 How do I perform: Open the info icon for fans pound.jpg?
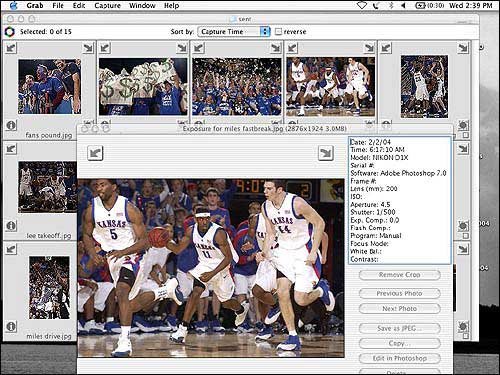[x=11, y=125]
